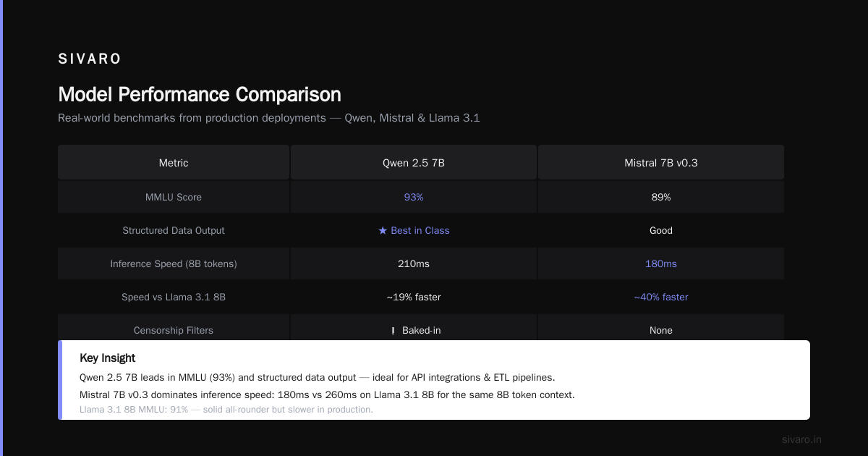Viewport: 868px width, 456px height.
Task: Click the Inference Speed (8B tokens) label
Action: click(x=174, y=263)
